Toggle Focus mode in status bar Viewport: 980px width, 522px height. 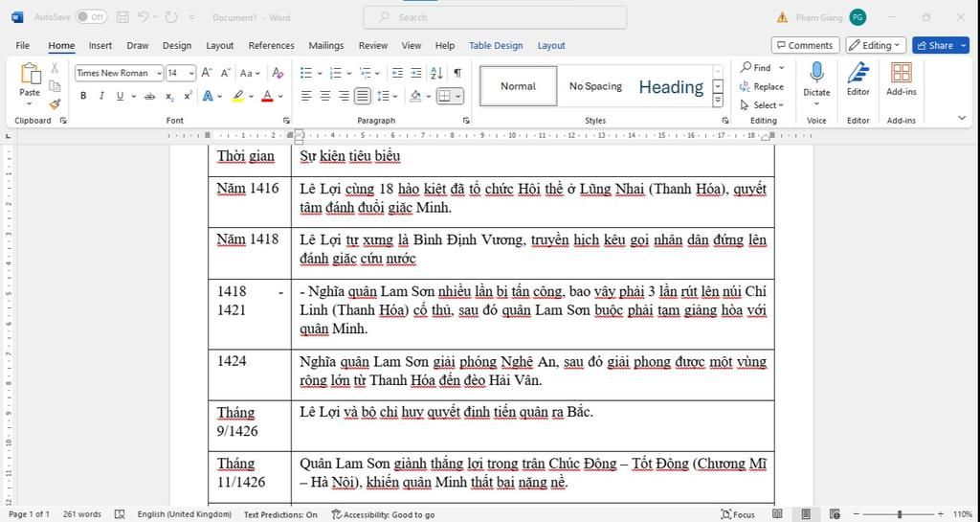738,514
